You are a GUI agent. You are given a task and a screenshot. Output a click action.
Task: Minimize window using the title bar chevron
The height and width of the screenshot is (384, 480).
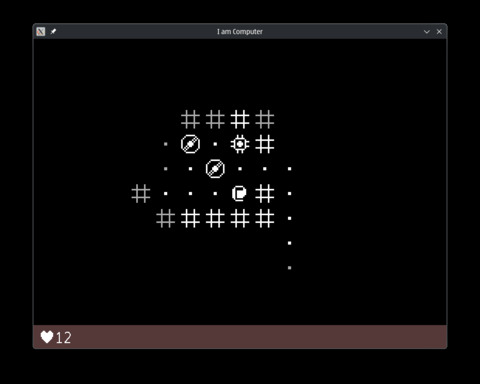(x=427, y=32)
